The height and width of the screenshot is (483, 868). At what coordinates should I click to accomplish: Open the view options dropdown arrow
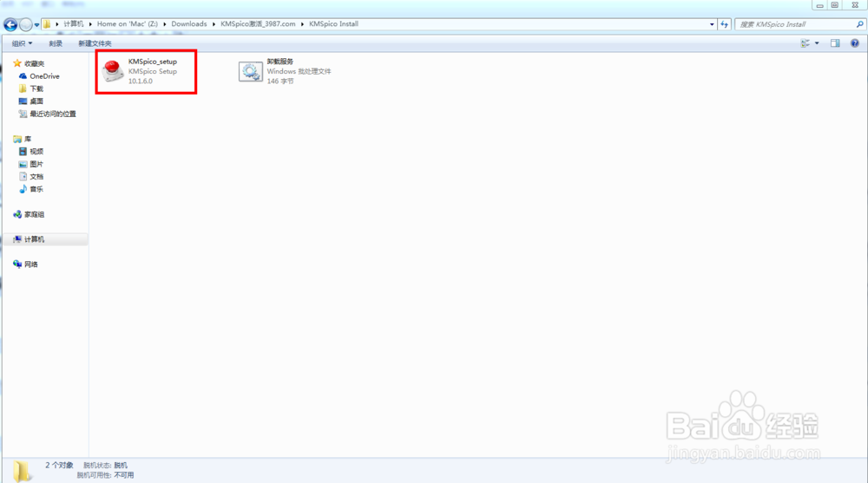click(817, 43)
